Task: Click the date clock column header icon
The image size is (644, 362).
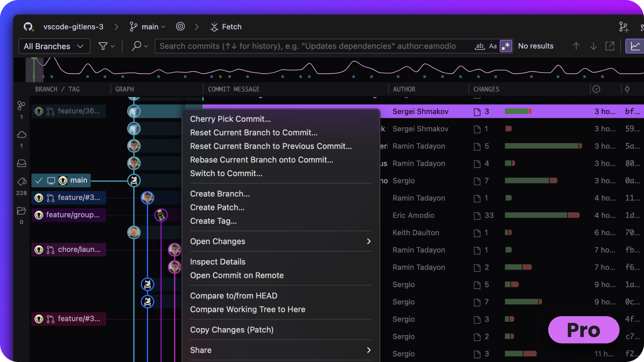Action: point(597,89)
